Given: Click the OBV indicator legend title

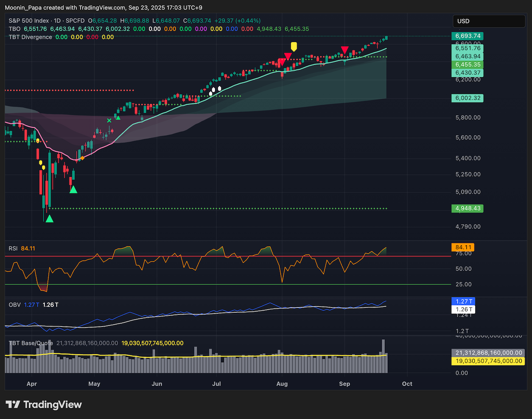Looking at the screenshot, I should click(14, 305).
